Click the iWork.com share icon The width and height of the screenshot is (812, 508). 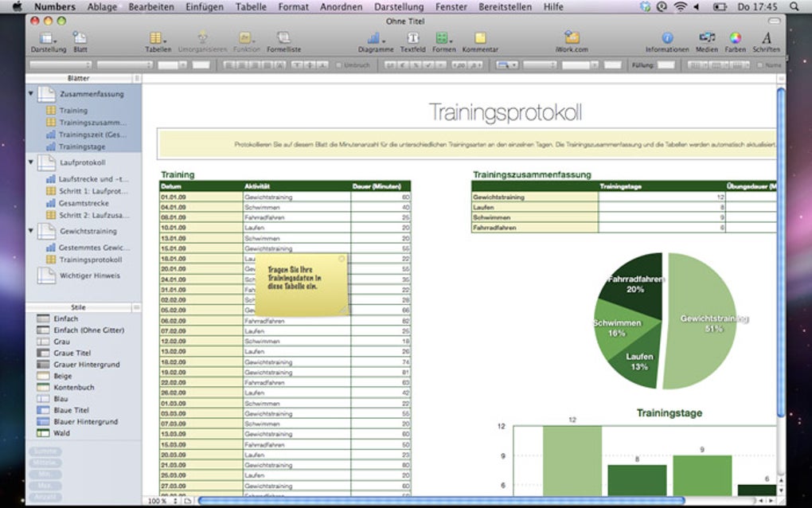pos(572,38)
